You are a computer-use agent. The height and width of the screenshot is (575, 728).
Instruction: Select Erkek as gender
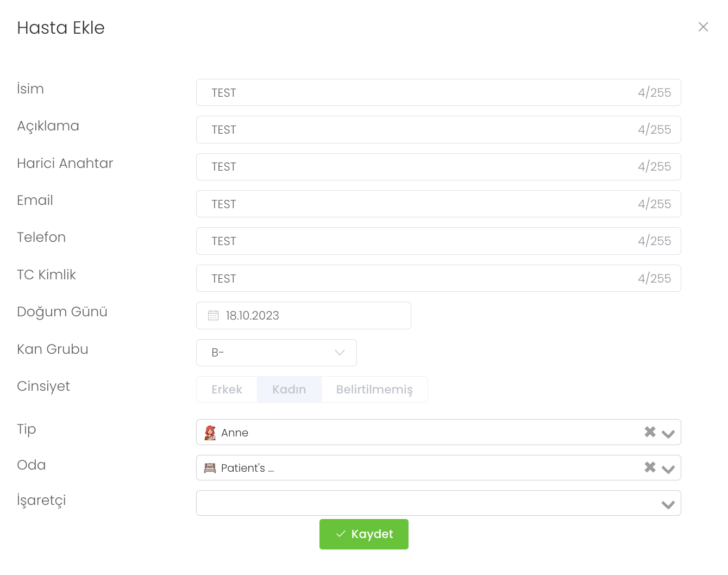point(227,390)
